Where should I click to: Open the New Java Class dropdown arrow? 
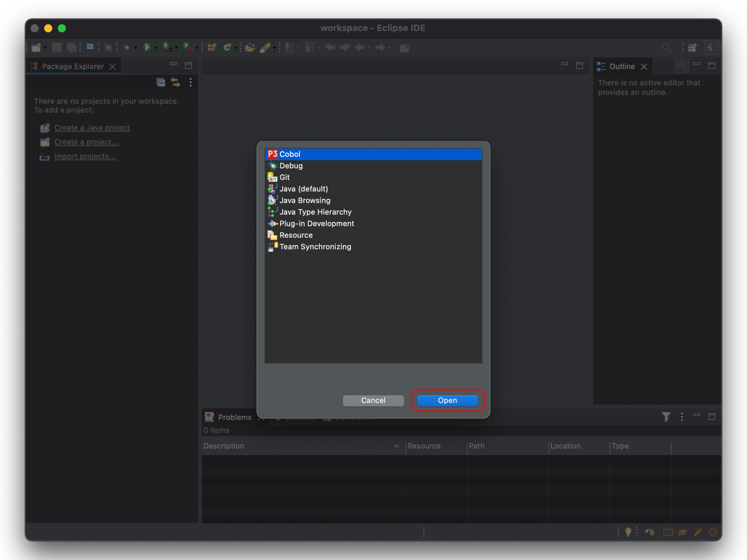click(x=236, y=48)
